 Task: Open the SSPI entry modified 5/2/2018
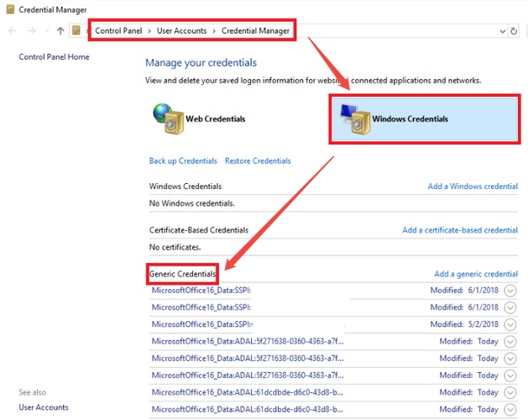(x=202, y=324)
